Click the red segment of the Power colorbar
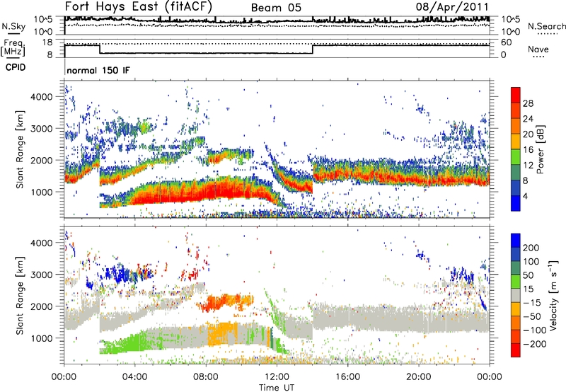Image resolution: width=566 pixels, height=392 pixels. (x=516, y=96)
